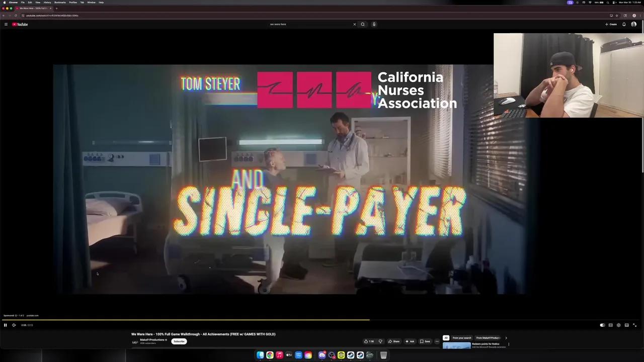
Task: Open YouTube notifications bell
Action: click(624, 24)
